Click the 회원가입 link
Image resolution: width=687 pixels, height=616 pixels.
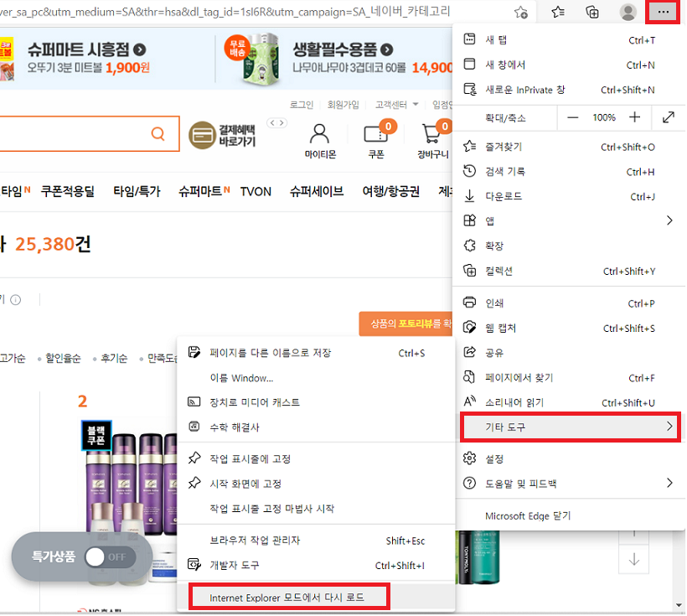[343, 105]
